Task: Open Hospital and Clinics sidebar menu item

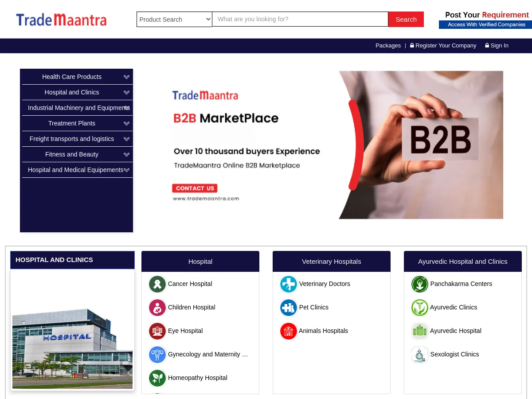Action: 72,92
